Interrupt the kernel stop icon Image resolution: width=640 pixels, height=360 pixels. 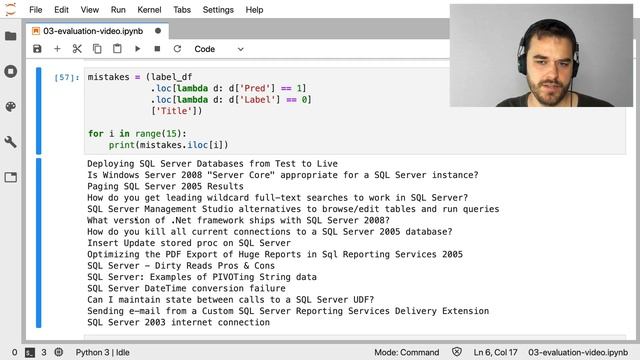point(157,49)
